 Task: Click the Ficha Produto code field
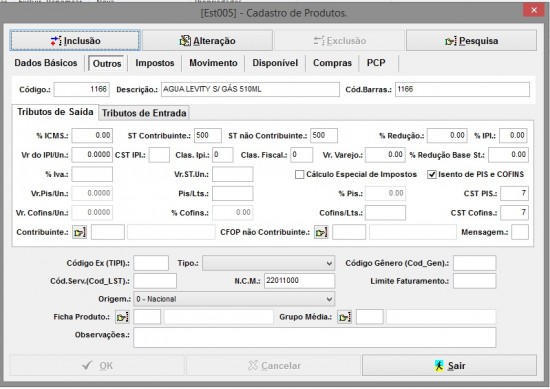[x=147, y=317]
